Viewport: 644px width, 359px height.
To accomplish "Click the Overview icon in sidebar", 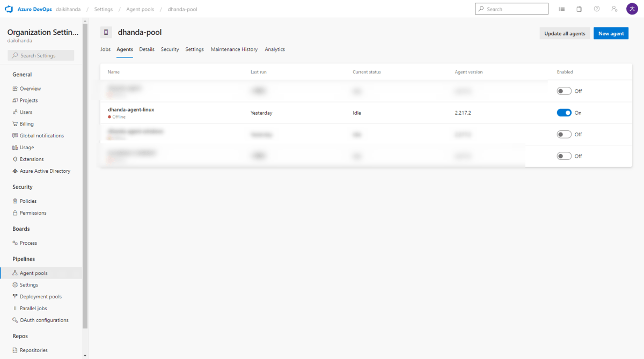I will (15, 89).
